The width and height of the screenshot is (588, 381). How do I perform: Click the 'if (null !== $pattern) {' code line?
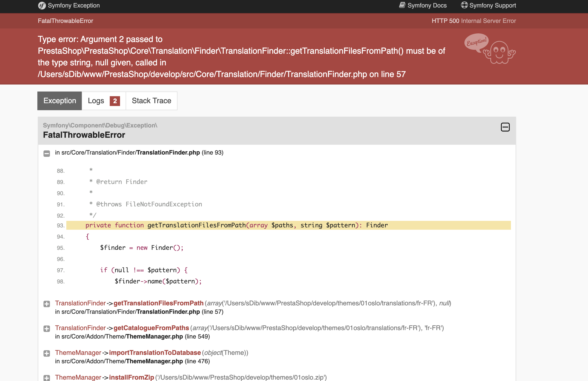tap(144, 270)
